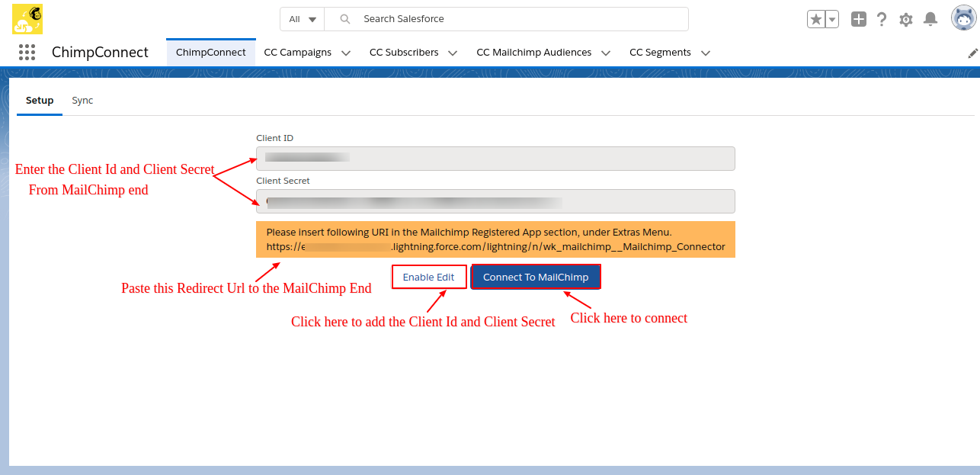This screenshot has width=980, height=475.
Task: Select the ChimpConnect navigation tab
Action: point(211,53)
